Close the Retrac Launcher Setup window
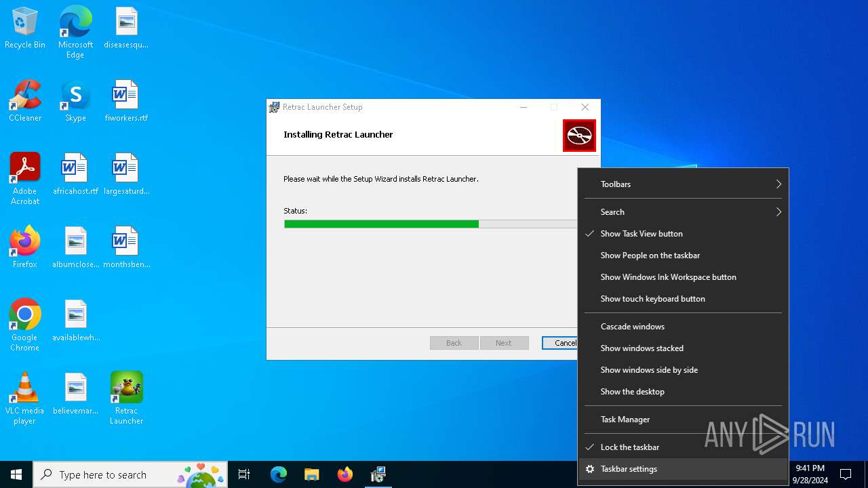The width and height of the screenshot is (868, 488). [x=585, y=107]
